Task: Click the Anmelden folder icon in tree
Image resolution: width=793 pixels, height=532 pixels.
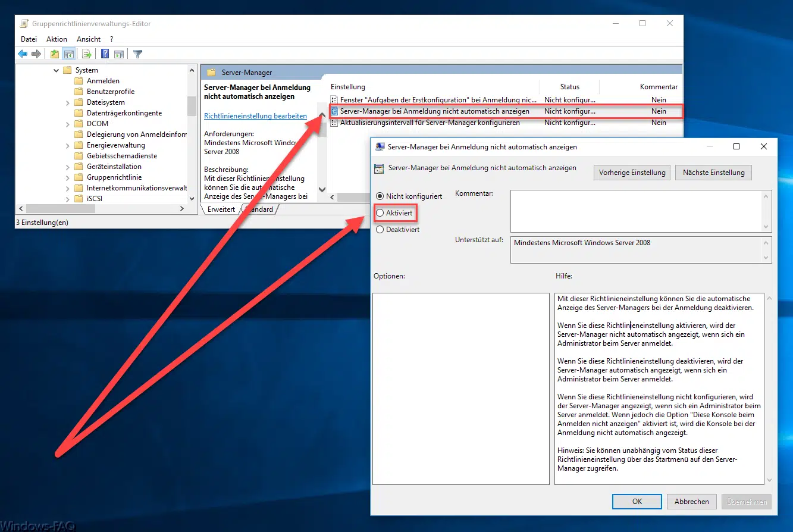Action: [79, 81]
